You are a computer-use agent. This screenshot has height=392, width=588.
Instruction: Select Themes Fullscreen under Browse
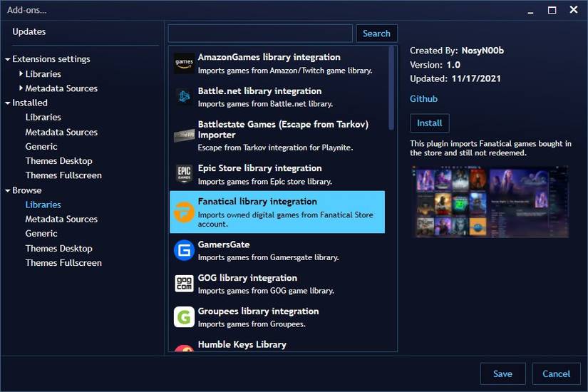[x=63, y=263]
